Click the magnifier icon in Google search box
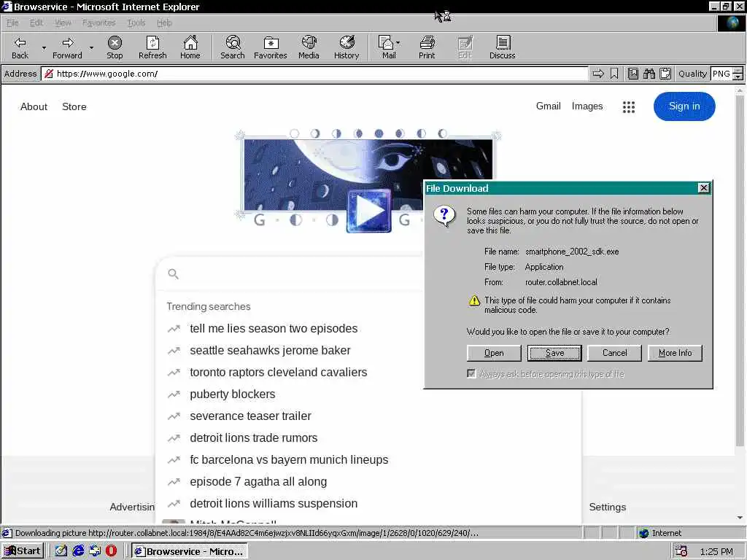The image size is (747, 560). pyautogui.click(x=174, y=274)
